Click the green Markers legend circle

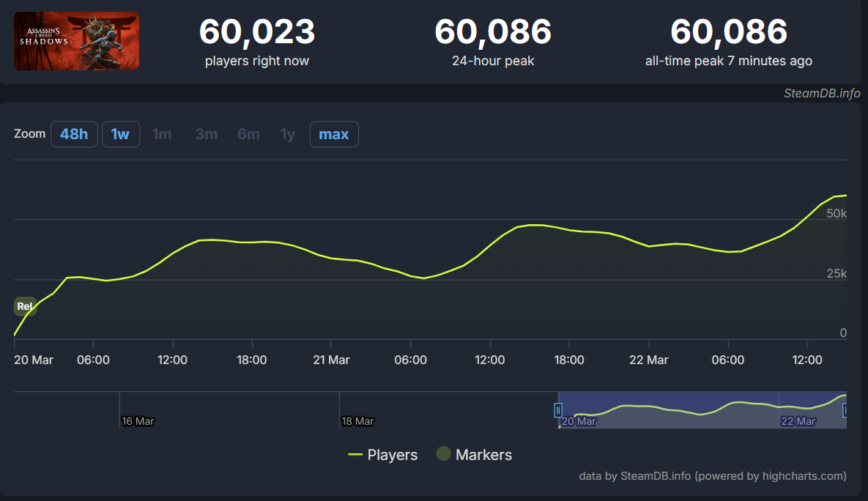click(443, 453)
